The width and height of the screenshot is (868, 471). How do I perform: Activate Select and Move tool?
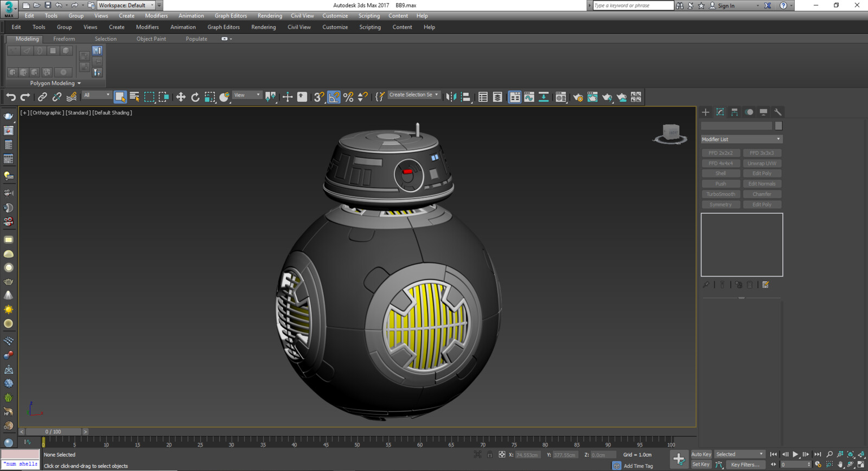point(181,97)
